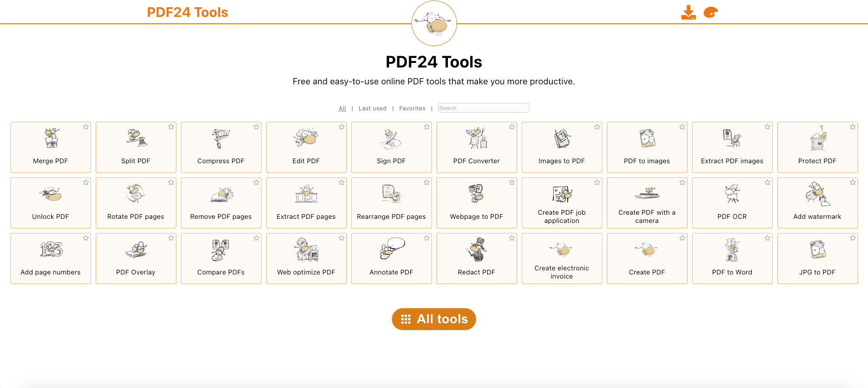Switch to the Last used filter
This screenshot has height=388, width=868.
[372, 109]
